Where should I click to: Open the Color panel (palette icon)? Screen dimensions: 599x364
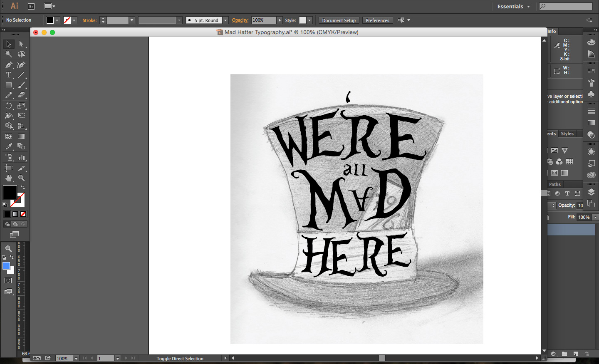coord(591,42)
